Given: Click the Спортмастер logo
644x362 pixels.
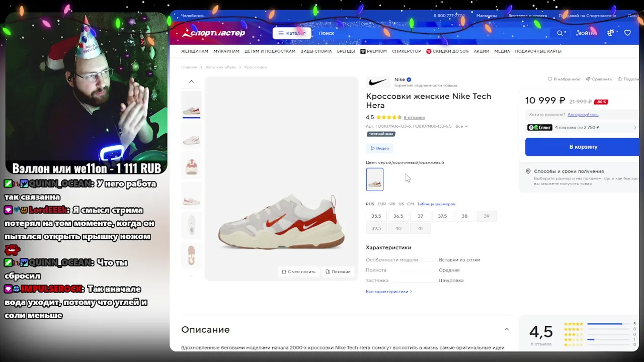Looking at the screenshot, I should pos(213,33).
